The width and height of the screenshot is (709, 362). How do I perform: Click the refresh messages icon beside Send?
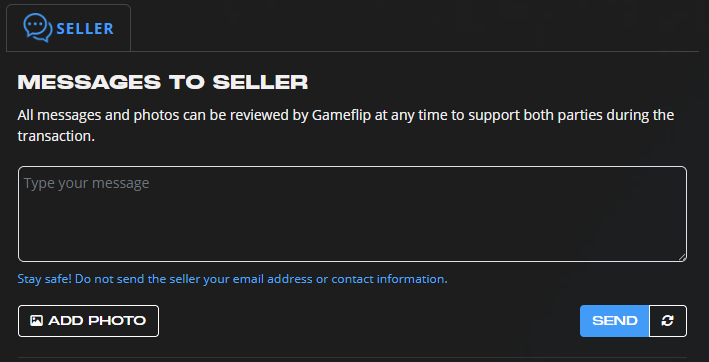[668, 321]
